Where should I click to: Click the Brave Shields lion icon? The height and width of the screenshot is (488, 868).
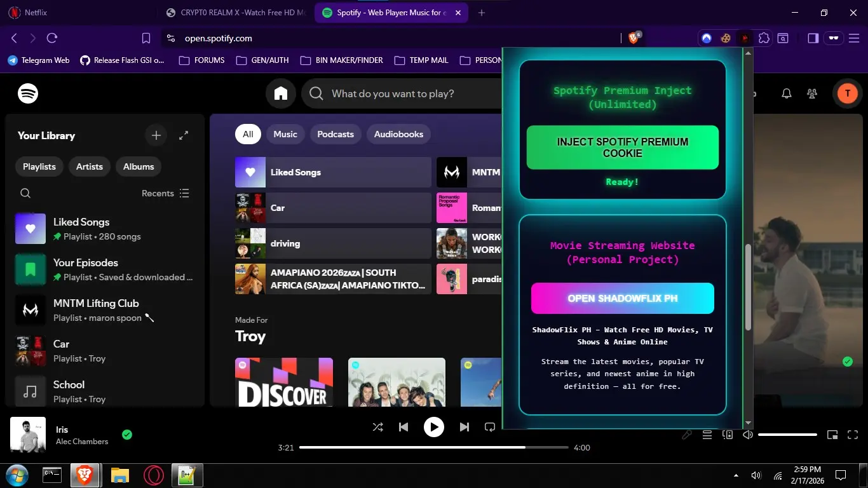(634, 38)
